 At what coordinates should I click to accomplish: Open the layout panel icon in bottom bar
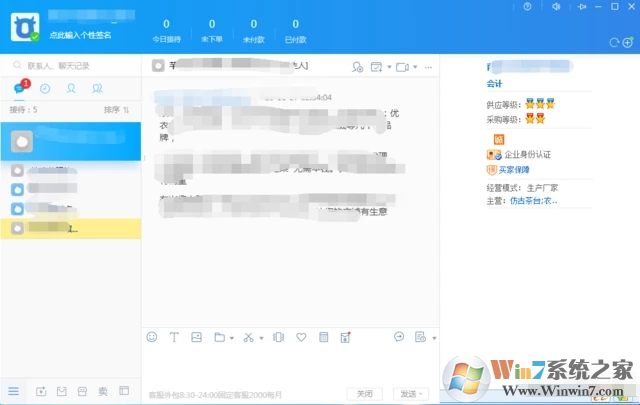click(x=124, y=391)
